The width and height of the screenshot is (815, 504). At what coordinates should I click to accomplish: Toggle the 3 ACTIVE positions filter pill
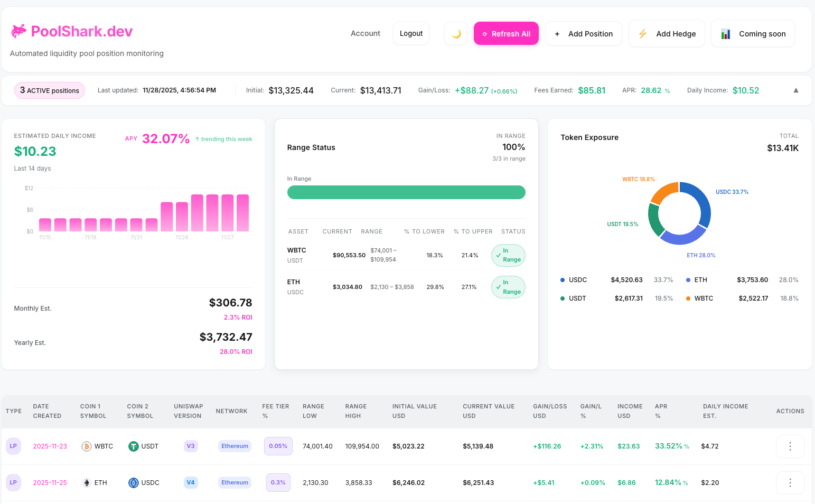[x=49, y=90]
